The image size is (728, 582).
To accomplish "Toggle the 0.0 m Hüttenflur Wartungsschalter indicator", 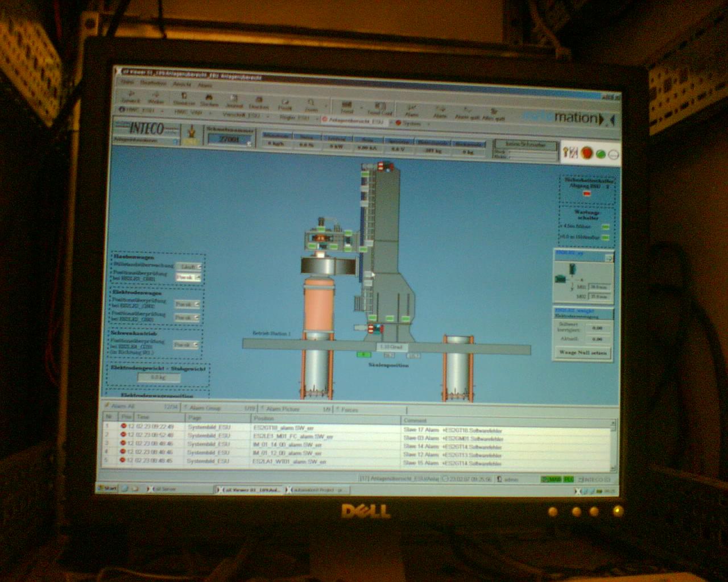I will [606, 236].
